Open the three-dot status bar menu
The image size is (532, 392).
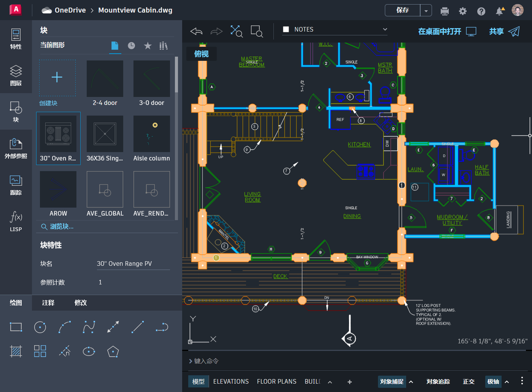[x=522, y=381]
